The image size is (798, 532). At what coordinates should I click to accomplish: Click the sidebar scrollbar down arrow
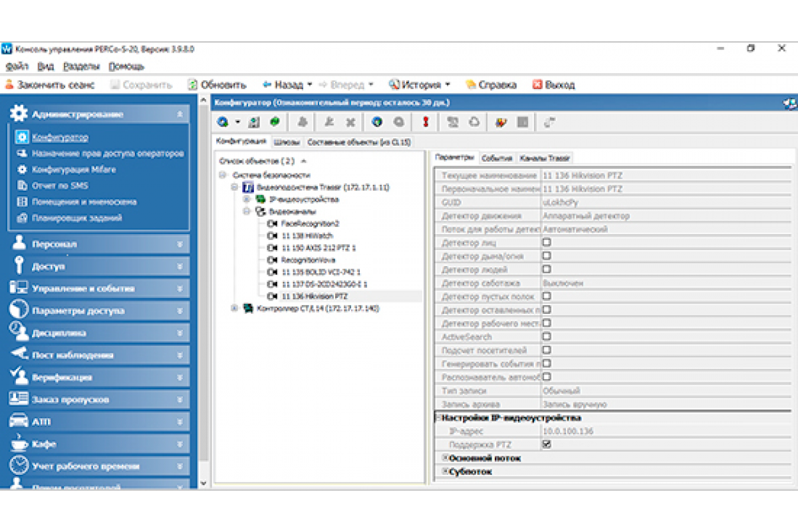[203, 483]
